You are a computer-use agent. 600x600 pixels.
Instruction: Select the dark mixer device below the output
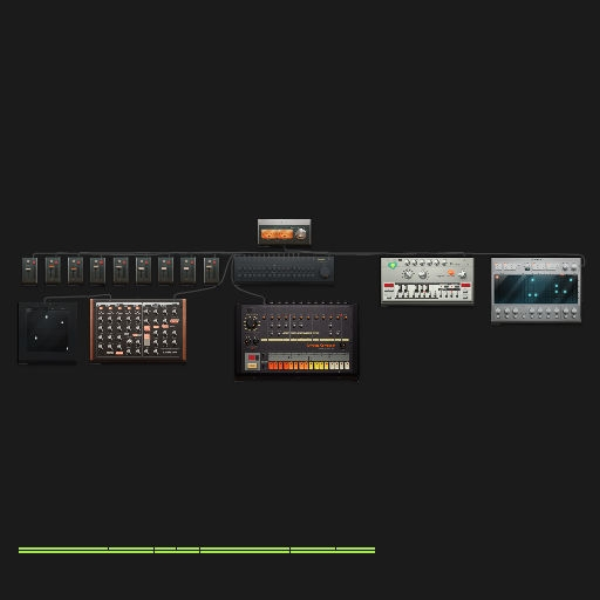tap(284, 269)
